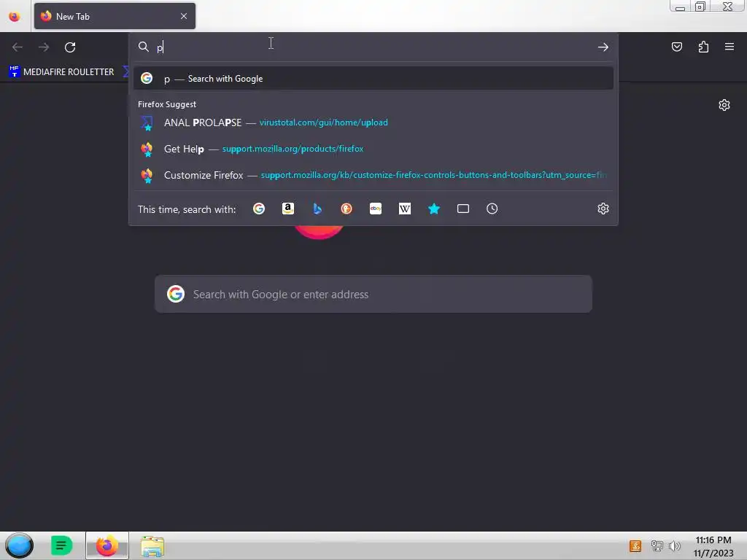Select the New Tab tab
747x560 pixels.
115,16
